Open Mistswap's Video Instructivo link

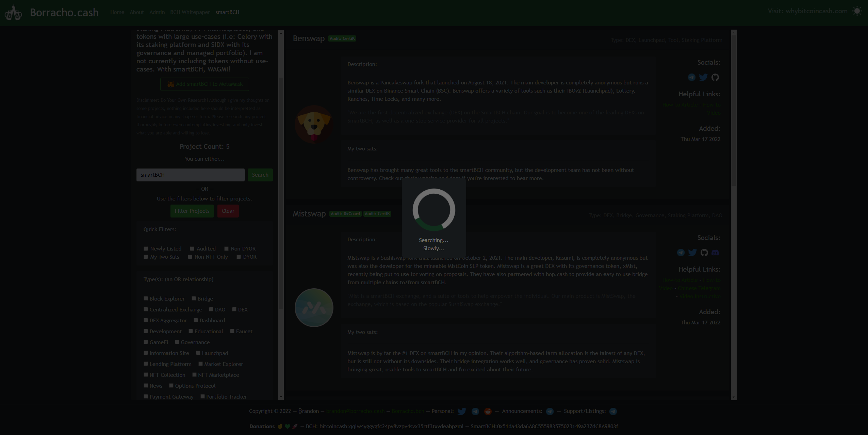click(x=700, y=296)
